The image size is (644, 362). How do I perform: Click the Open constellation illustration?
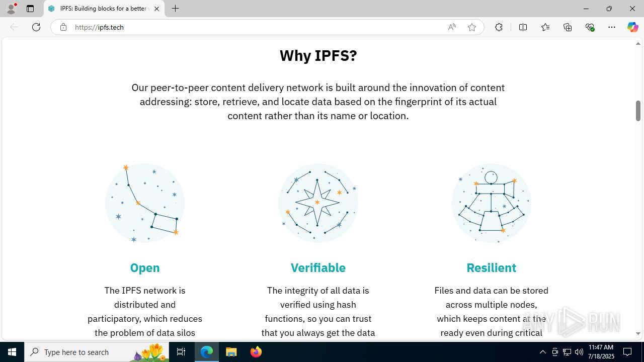click(145, 203)
